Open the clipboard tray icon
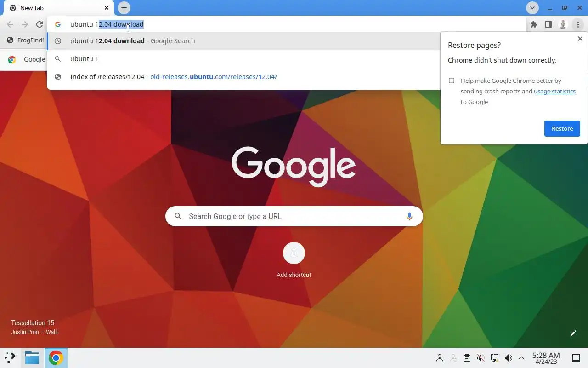This screenshot has height=368, width=588. click(x=467, y=358)
